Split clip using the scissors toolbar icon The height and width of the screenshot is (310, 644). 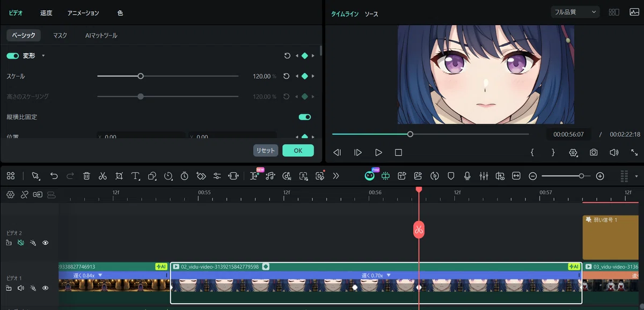click(x=103, y=175)
